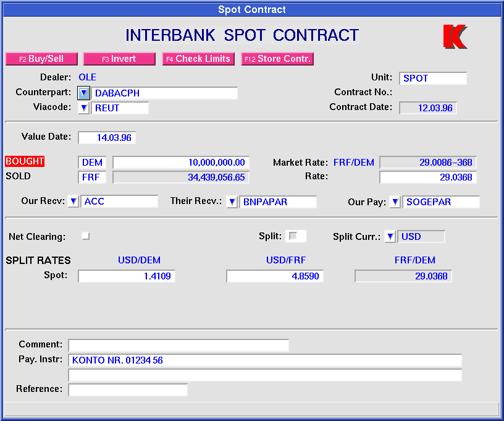
Task: Click the USD/FRF split rate heading
Action: tap(286, 260)
